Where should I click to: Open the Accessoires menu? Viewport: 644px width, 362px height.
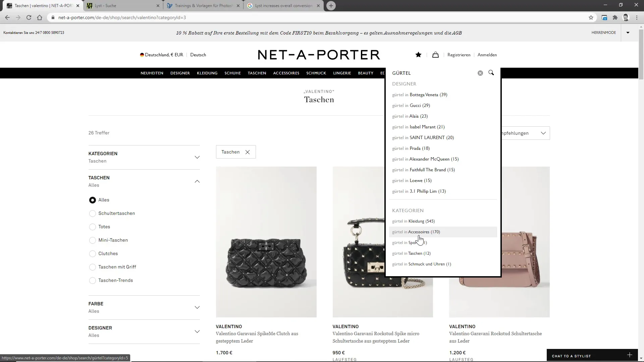point(286,73)
